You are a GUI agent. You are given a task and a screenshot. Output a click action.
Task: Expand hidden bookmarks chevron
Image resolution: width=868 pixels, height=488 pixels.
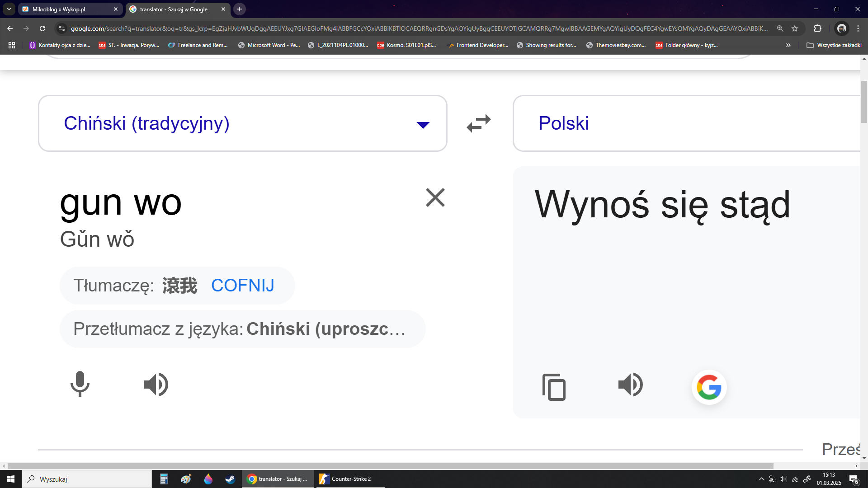(x=788, y=45)
